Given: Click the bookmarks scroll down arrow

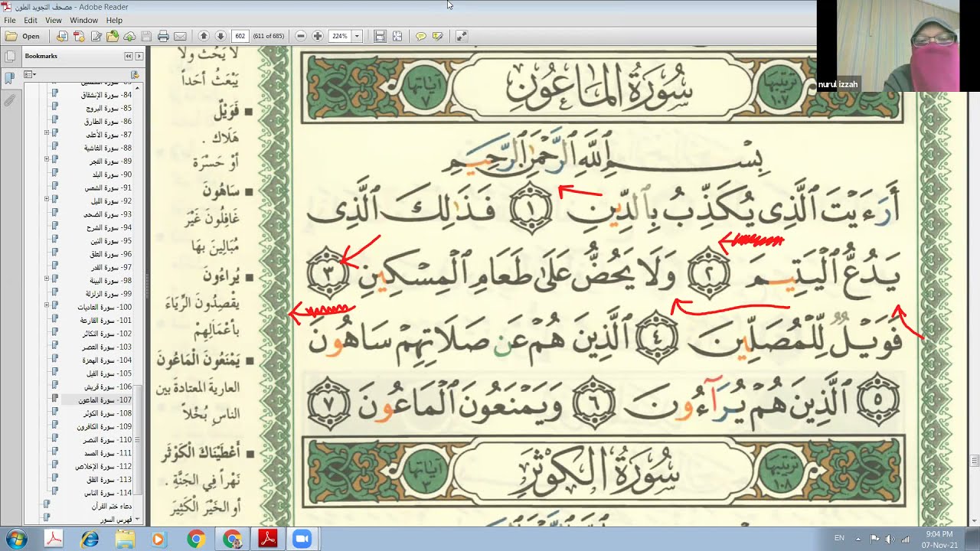Looking at the screenshot, I should 139,520.
